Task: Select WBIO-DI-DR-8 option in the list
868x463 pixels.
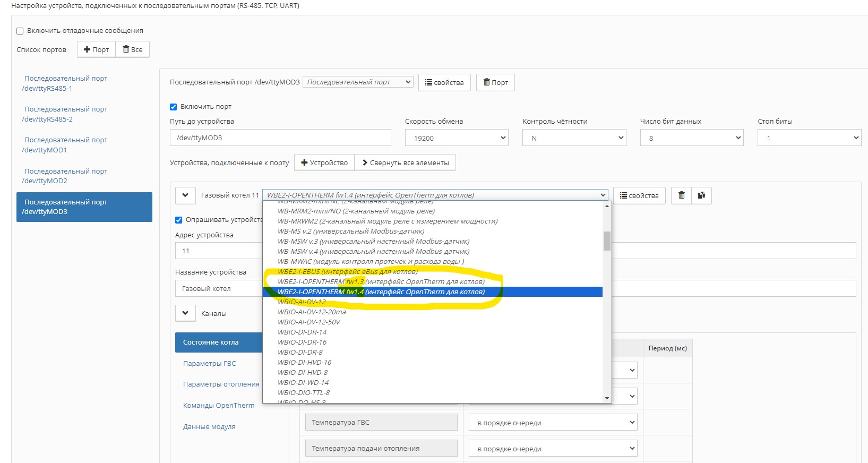Action: click(x=433, y=353)
